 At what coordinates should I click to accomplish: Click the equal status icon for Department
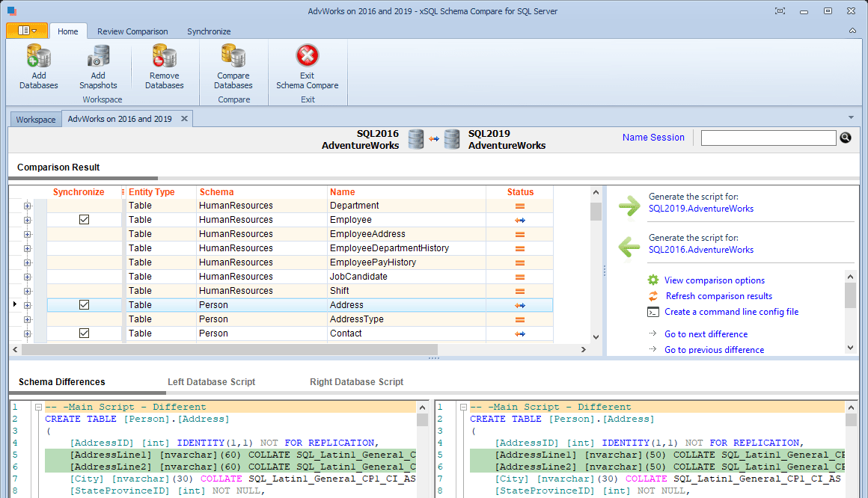pos(520,206)
